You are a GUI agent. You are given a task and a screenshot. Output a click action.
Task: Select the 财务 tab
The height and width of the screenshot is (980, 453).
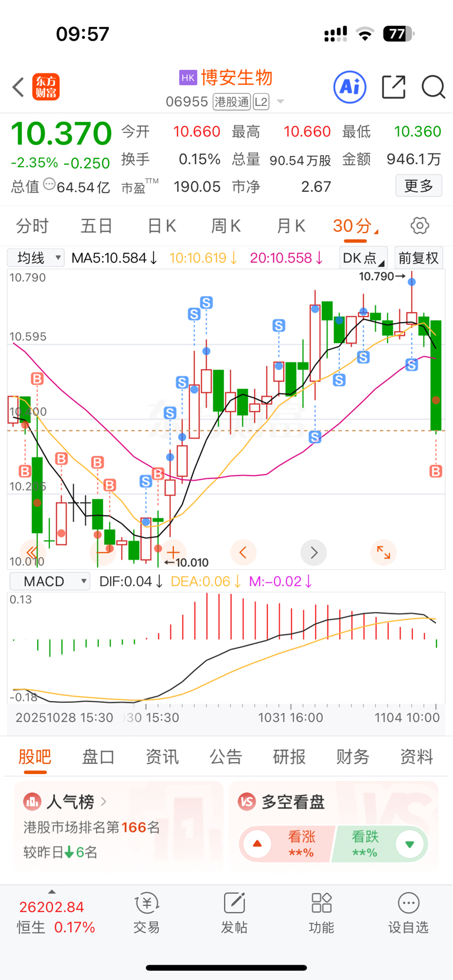pyautogui.click(x=353, y=756)
